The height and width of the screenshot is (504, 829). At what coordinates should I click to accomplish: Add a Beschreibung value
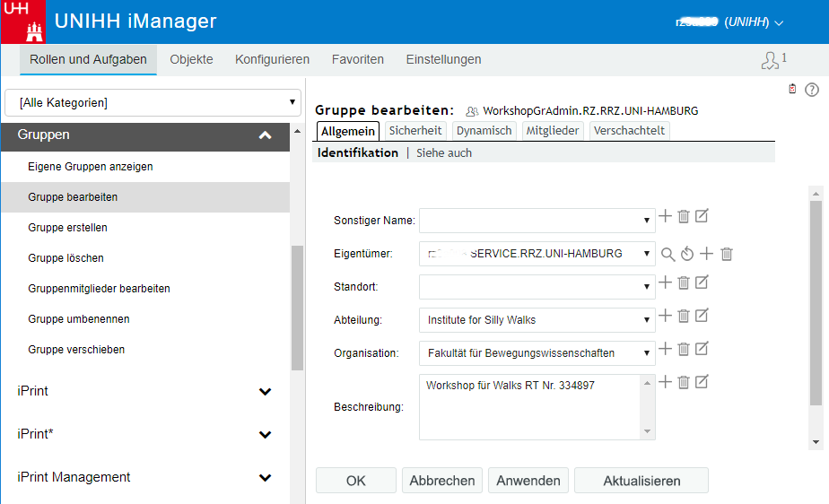pyautogui.click(x=665, y=382)
